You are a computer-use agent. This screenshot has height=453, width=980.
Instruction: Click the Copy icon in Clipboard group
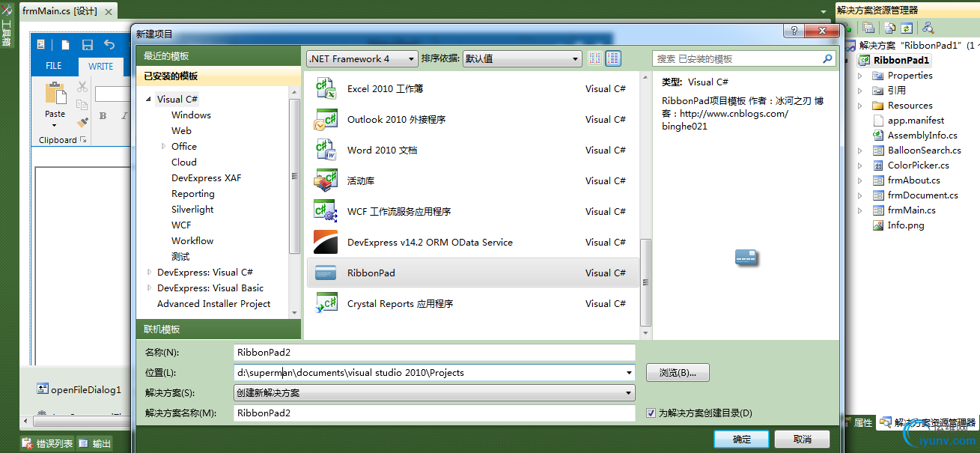point(82,104)
